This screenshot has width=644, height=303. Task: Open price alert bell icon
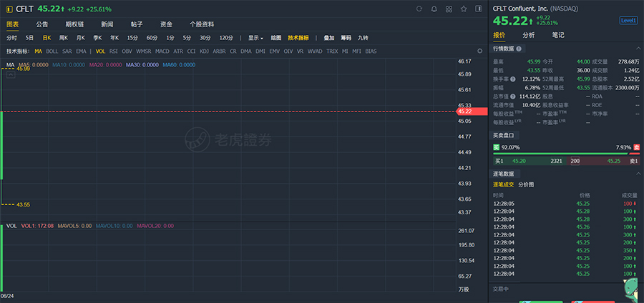click(434, 9)
